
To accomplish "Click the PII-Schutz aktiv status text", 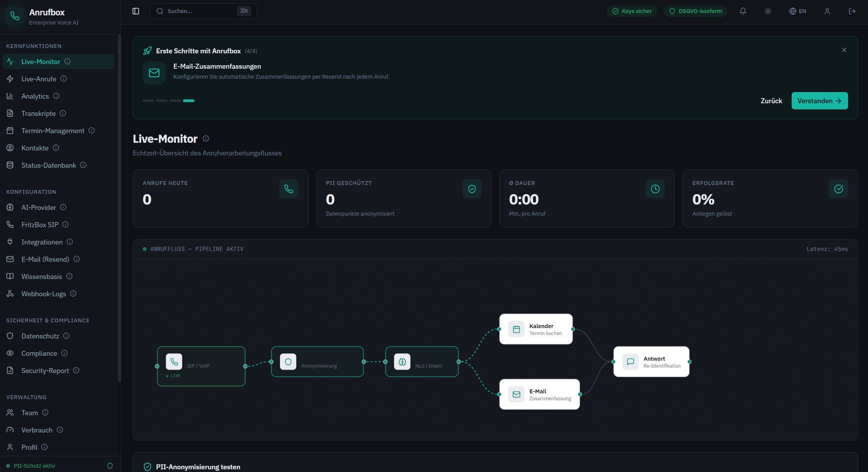I will coord(35,466).
